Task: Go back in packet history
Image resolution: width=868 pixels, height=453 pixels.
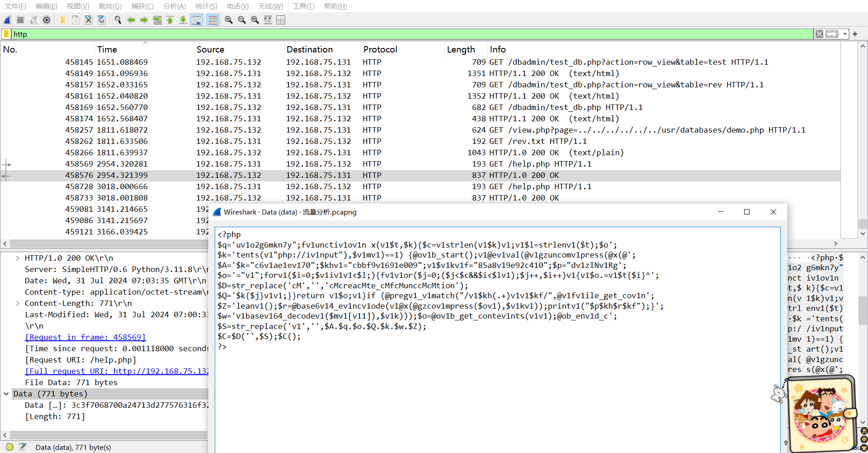Action: point(131,20)
